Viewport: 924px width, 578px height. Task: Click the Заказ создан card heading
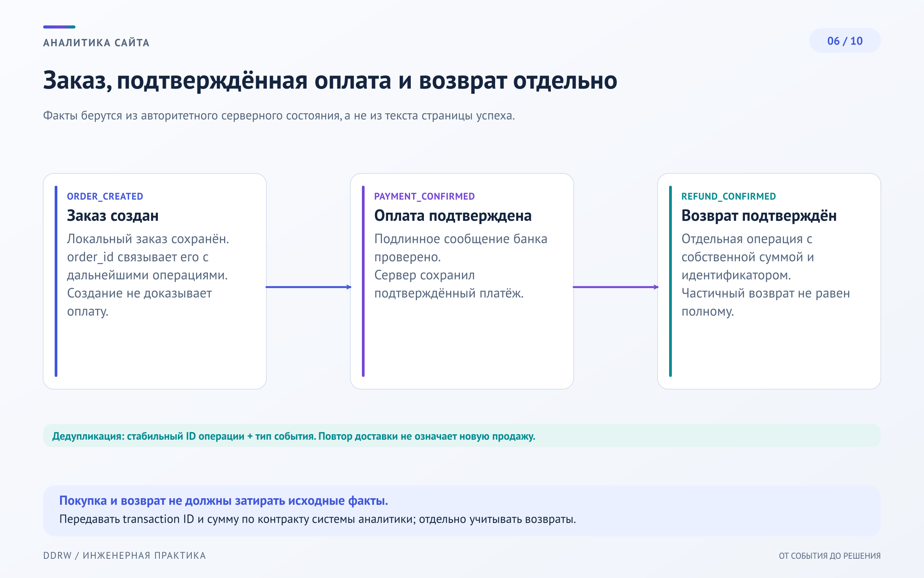tap(113, 216)
